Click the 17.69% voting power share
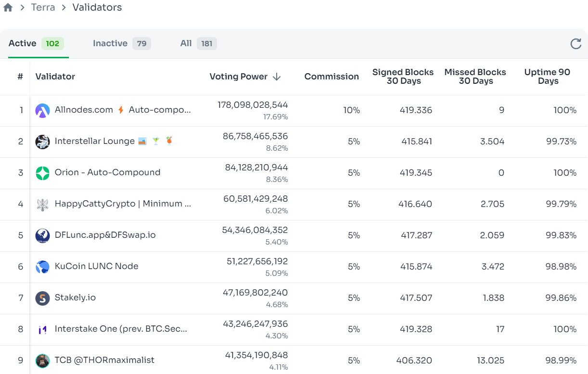 (275, 117)
